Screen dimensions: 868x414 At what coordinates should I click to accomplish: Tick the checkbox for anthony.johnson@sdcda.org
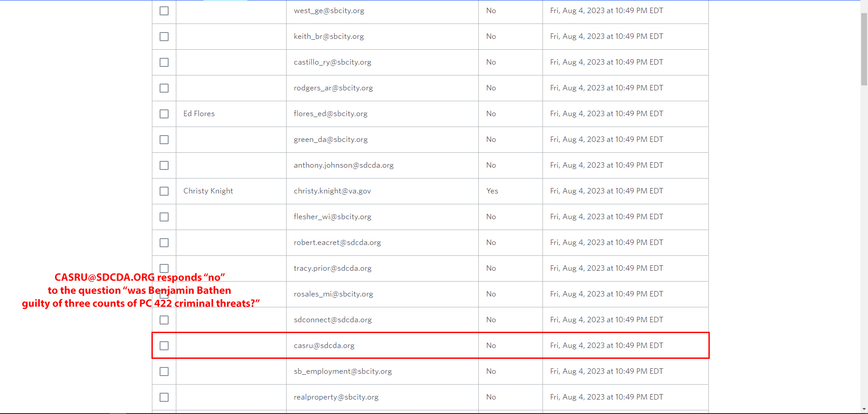[x=164, y=165]
